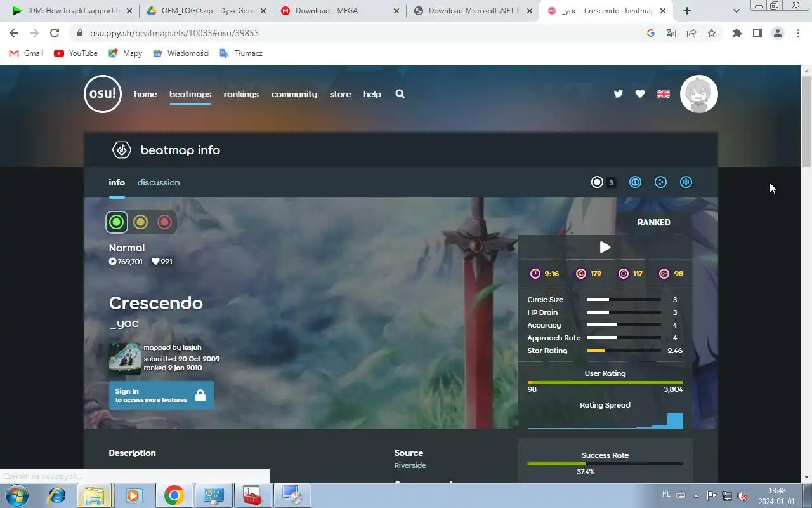Select osu!taiko game mode icon
The width and height of the screenshot is (812, 508).
pyautogui.click(x=635, y=182)
